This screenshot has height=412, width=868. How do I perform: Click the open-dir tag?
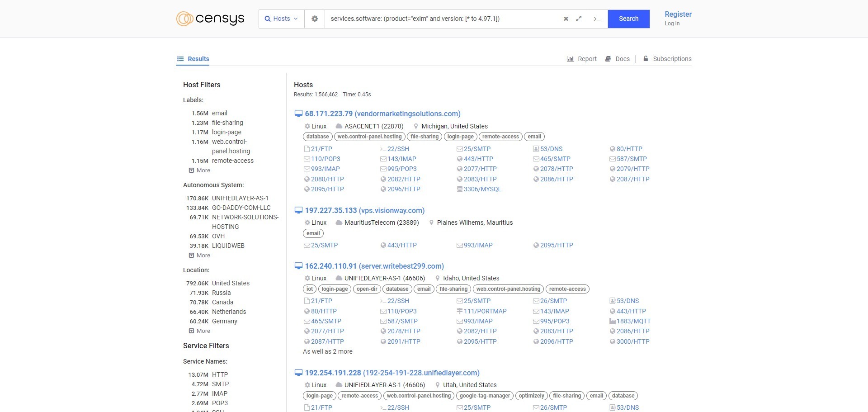tap(367, 289)
